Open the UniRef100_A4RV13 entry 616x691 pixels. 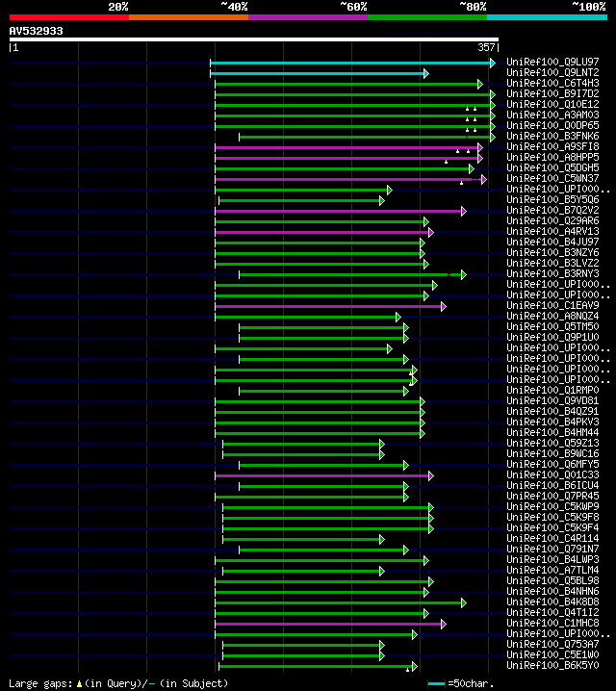tap(552, 231)
